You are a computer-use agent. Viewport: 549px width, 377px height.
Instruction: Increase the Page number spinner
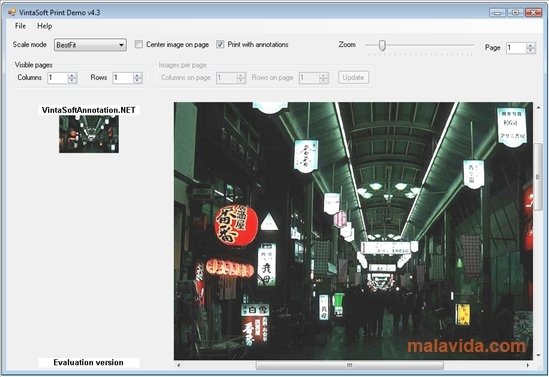coord(531,45)
